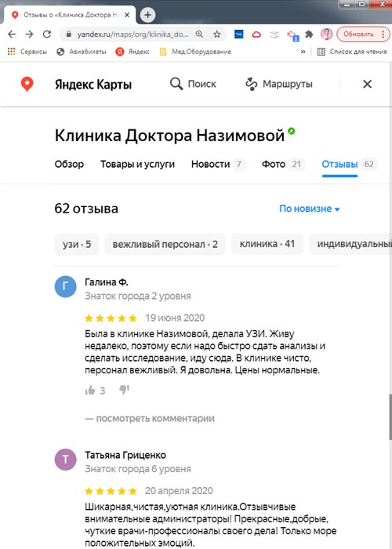Switch to the Обзор tab
This screenshot has height=549, width=392.
coord(69,164)
